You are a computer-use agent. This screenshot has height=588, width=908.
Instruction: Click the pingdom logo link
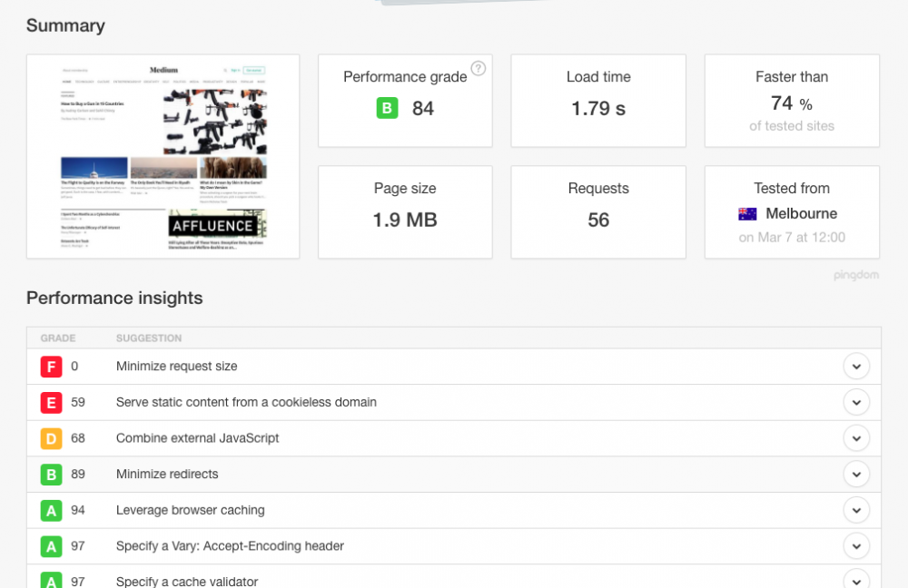coord(855,275)
